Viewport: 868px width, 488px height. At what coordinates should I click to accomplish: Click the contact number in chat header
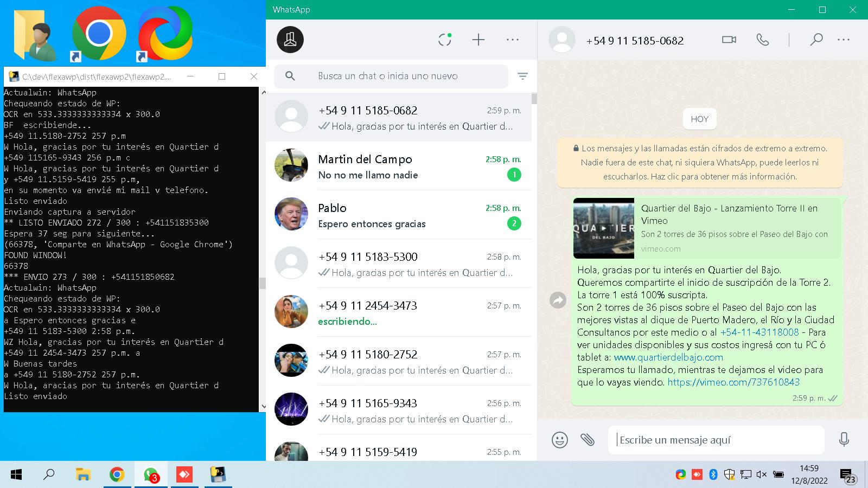click(x=635, y=41)
